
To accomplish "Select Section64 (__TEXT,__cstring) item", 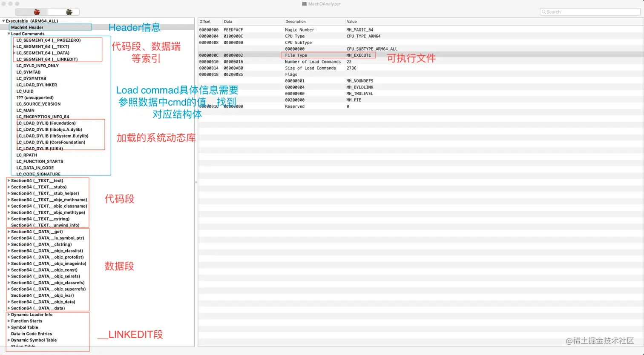I will (x=40, y=219).
